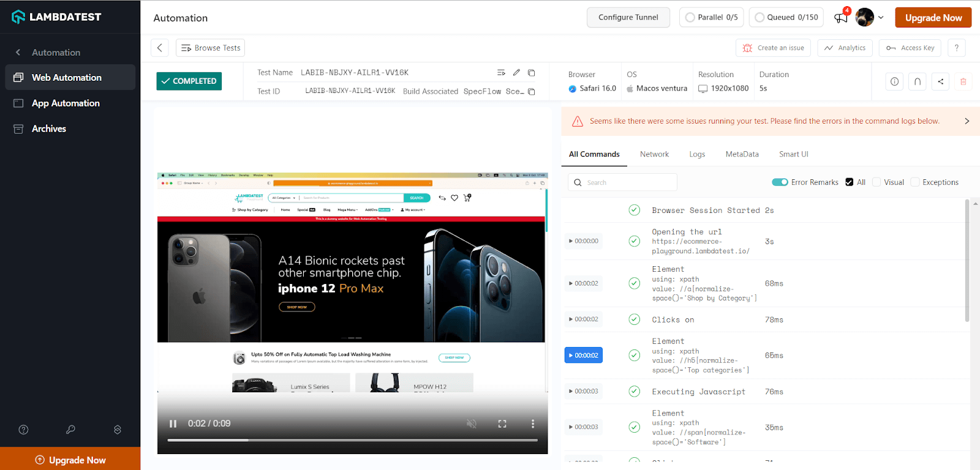The image size is (980, 470).
Task: Jump to Software element timestamp
Action: click(584, 427)
